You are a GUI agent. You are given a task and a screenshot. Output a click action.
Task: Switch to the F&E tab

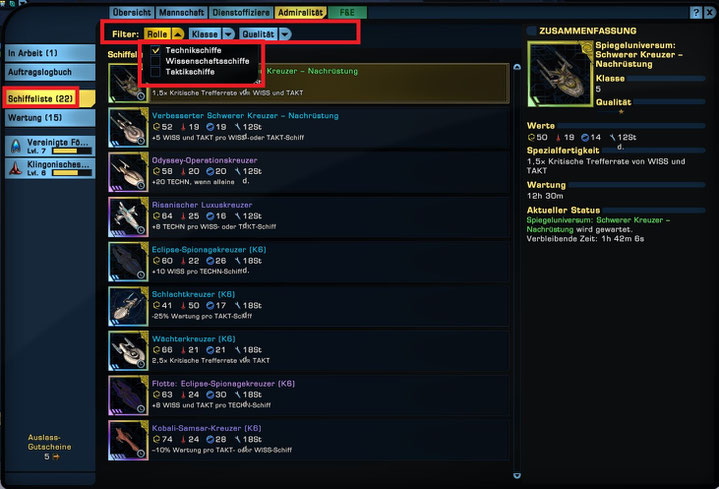347,12
